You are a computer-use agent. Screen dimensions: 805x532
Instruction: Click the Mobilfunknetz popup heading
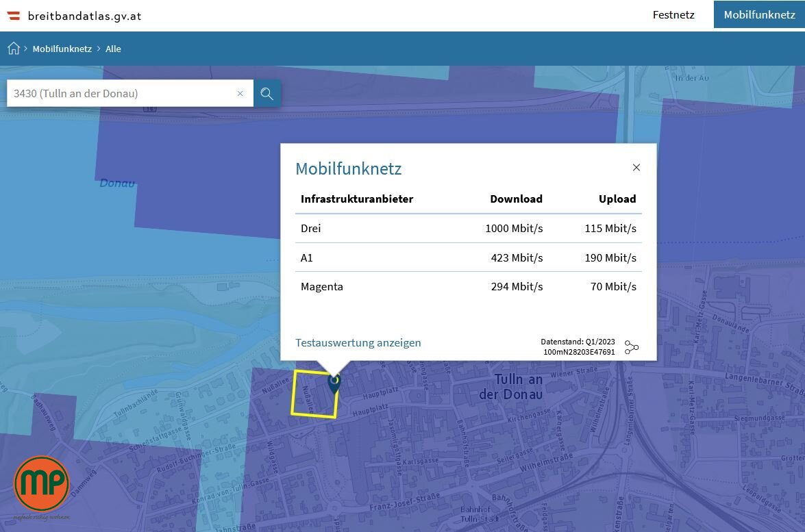(x=348, y=169)
